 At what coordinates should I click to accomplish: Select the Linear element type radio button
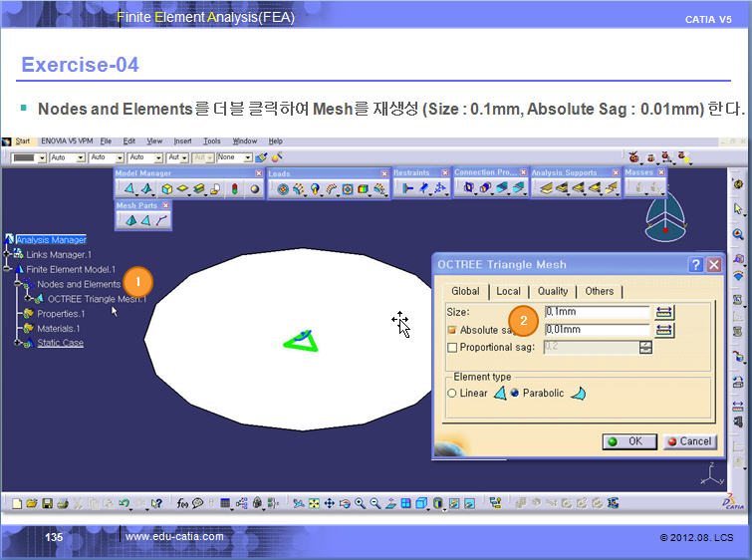[452, 394]
